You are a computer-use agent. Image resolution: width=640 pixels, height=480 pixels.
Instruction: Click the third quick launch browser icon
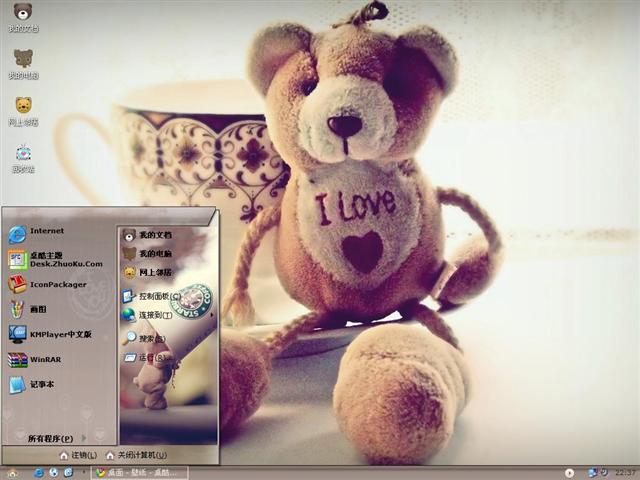68,473
